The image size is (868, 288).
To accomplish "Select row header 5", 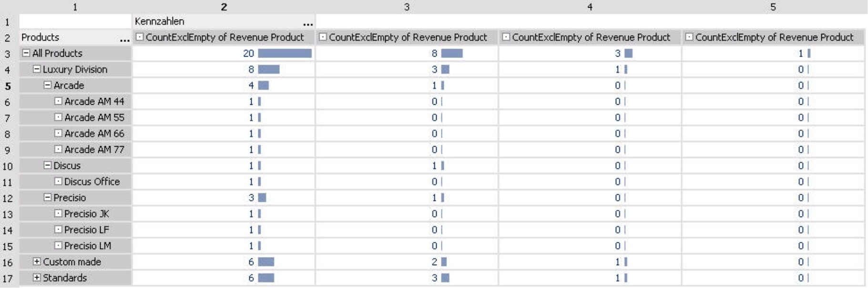I will (x=8, y=86).
